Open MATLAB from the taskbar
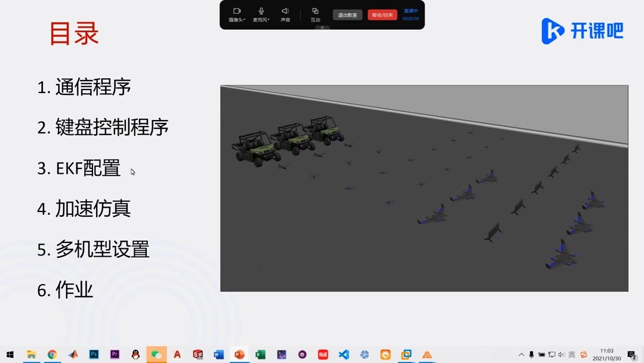 click(73, 355)
